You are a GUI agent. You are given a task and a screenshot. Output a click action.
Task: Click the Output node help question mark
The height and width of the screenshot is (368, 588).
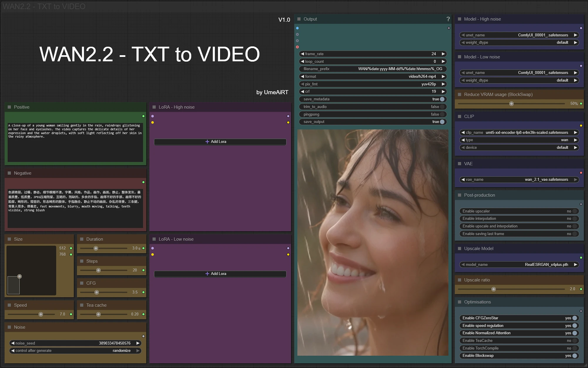[x=448, y=19]
